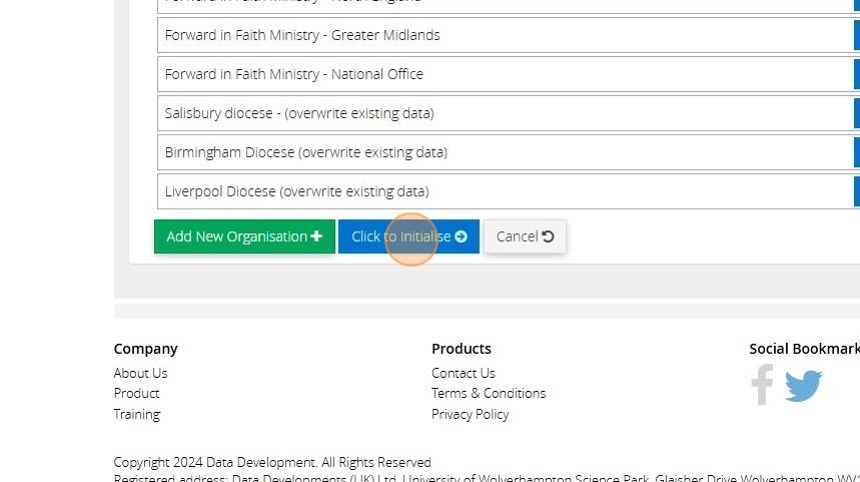This screenshot has height=482, width=860.
Task: Select Forward in Faith Ministry - National Office
Action: pos(508,74)
